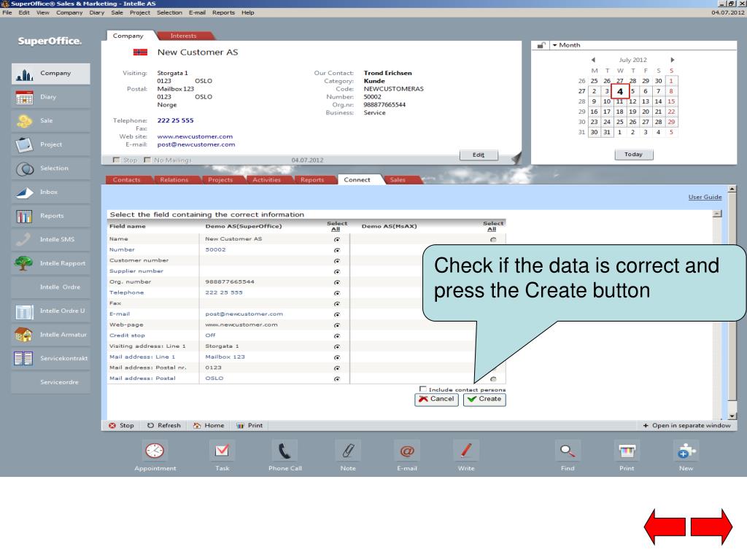Click the Create button

point(484,400)
